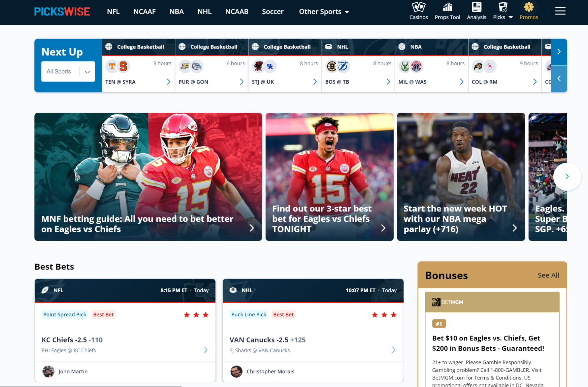
Task: Open the NCAAF section
Action: (144, 11)
